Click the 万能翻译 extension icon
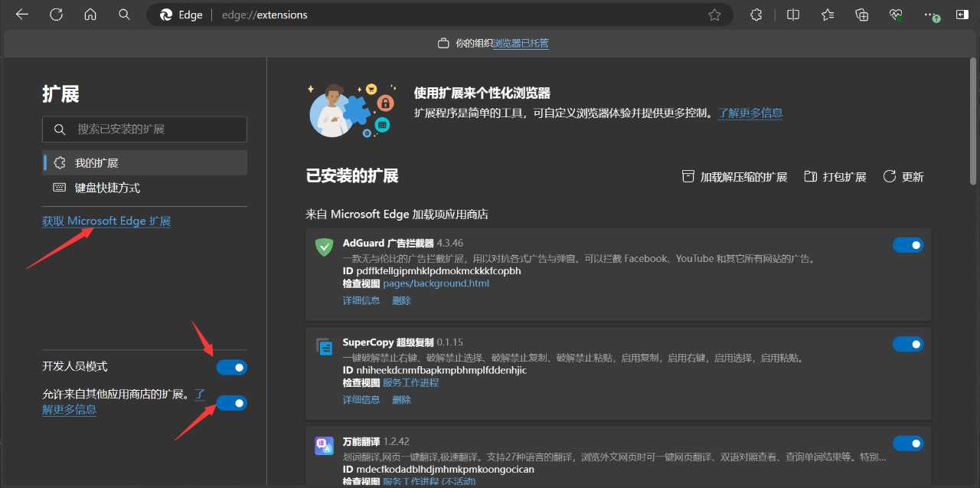This screenshot has height=488, width=980. point(324,446)
